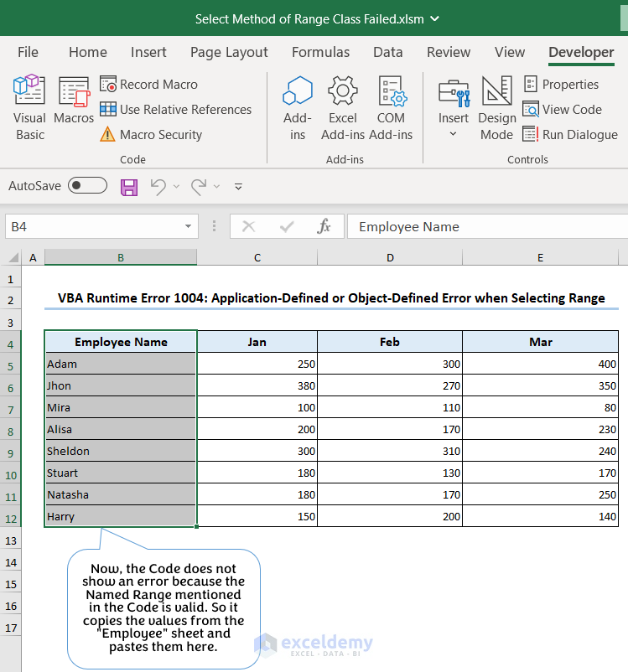Click the Insert Function fx button
This screenshot has width=628, height=672.
coord(324,226)
